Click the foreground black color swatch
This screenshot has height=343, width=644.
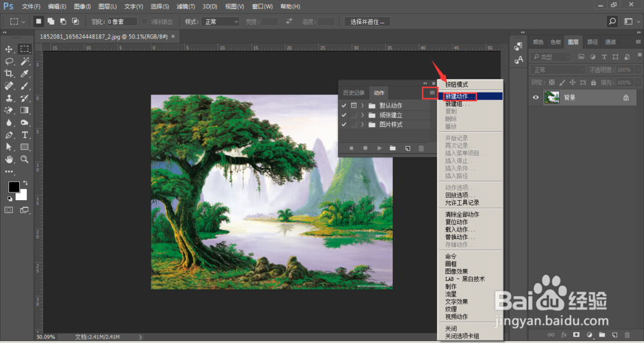(14, 187)
